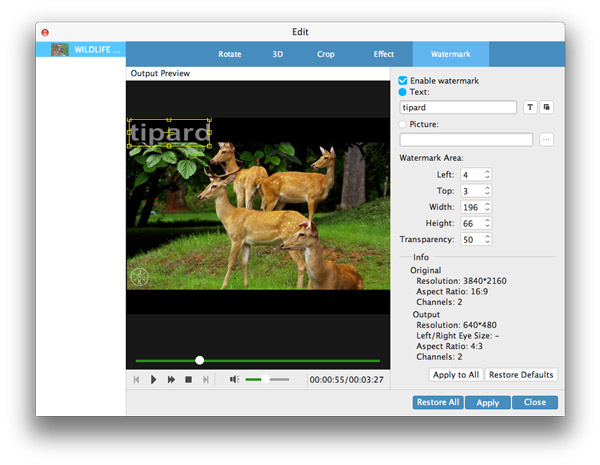Select the WILDLIFE video thumbnail

coord(60,49)
